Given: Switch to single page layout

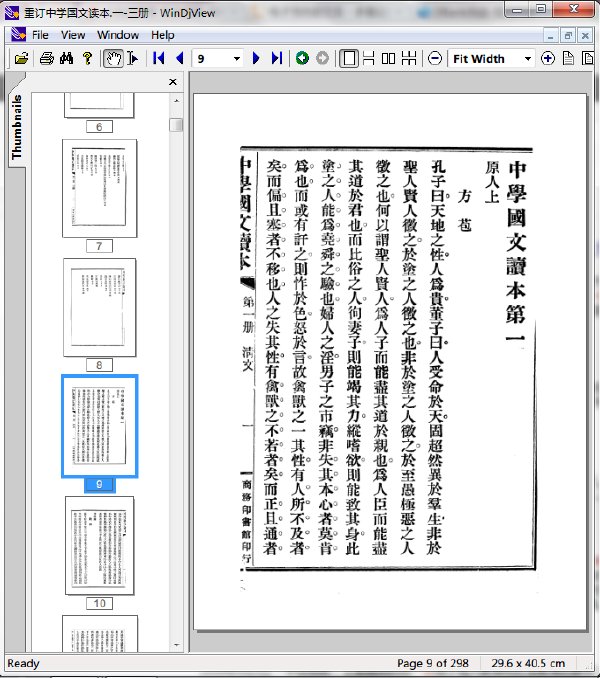Looking at the screenshot, I should point(348,58).
